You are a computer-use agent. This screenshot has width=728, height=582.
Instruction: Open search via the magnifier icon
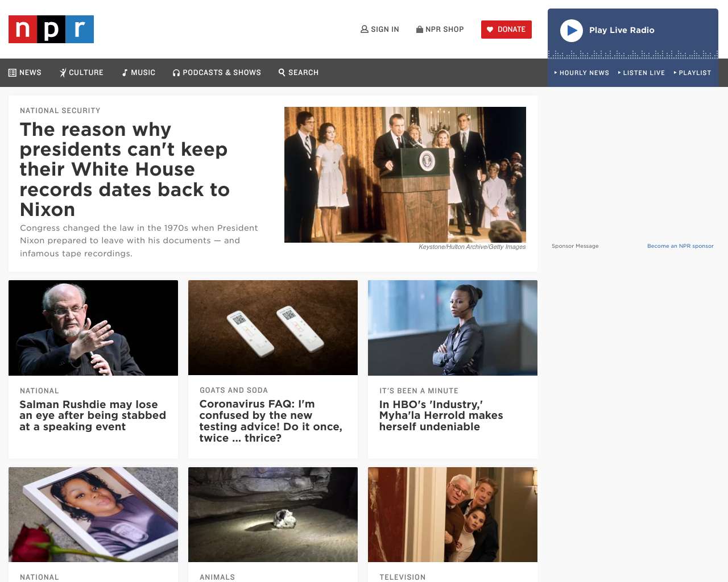click(282, 72)
